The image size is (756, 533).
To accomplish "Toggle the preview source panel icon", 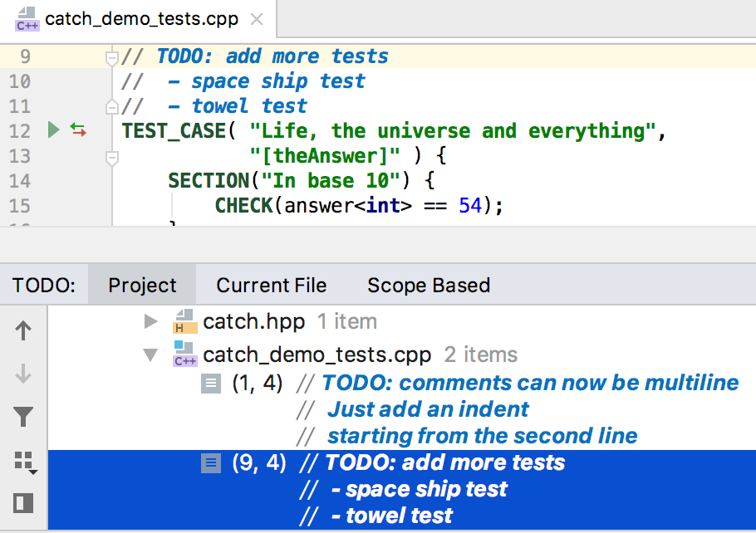I will click(23, 503).
